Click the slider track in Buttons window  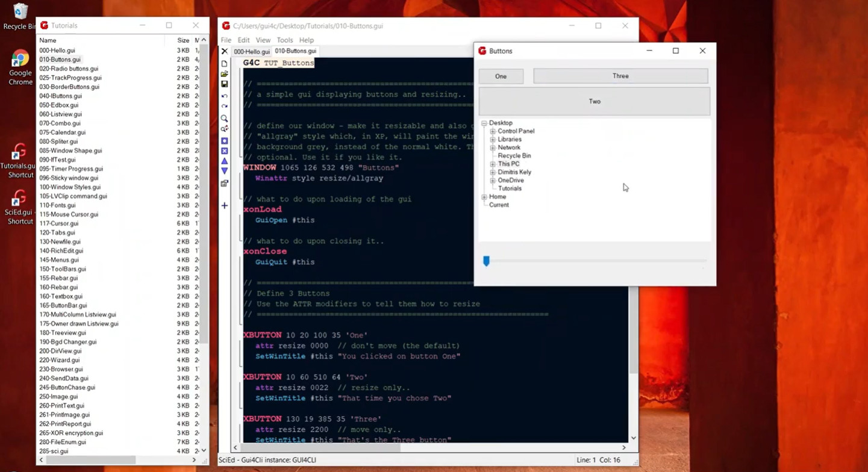pyautogui.click(x=596, y=261)
